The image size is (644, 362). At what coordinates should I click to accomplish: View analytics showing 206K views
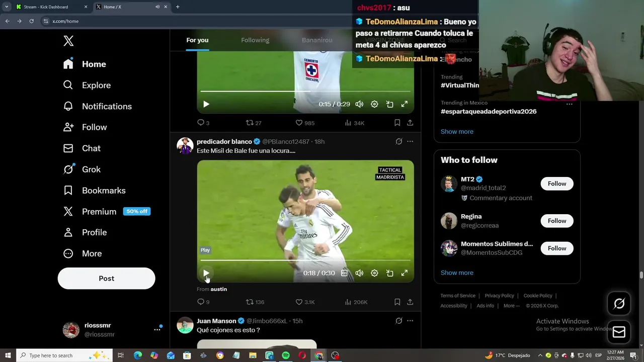356,302
